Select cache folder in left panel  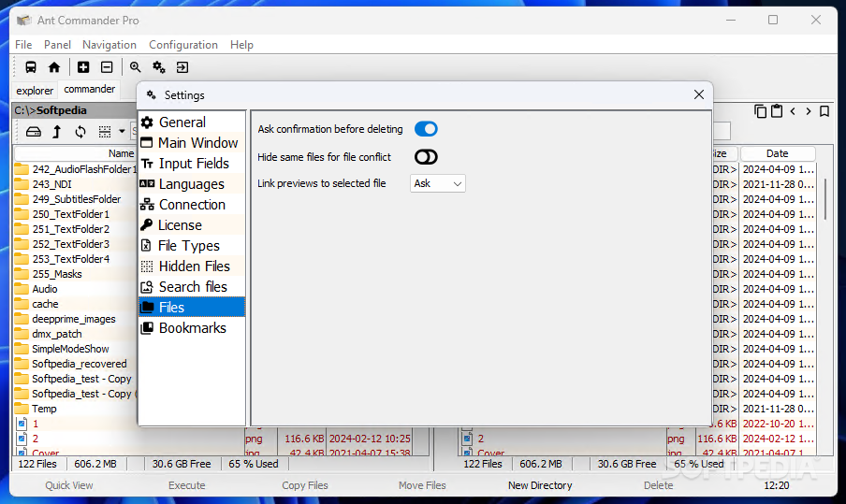tap(45, 305)
